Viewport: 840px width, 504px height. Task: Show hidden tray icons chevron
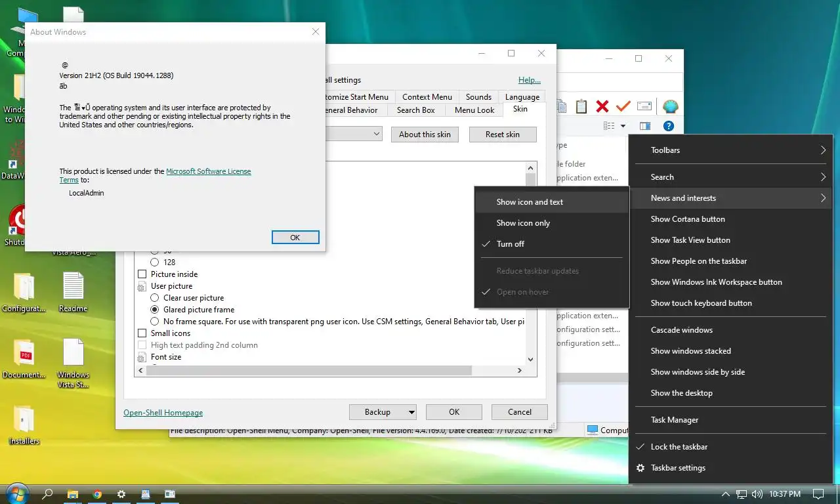726,494
